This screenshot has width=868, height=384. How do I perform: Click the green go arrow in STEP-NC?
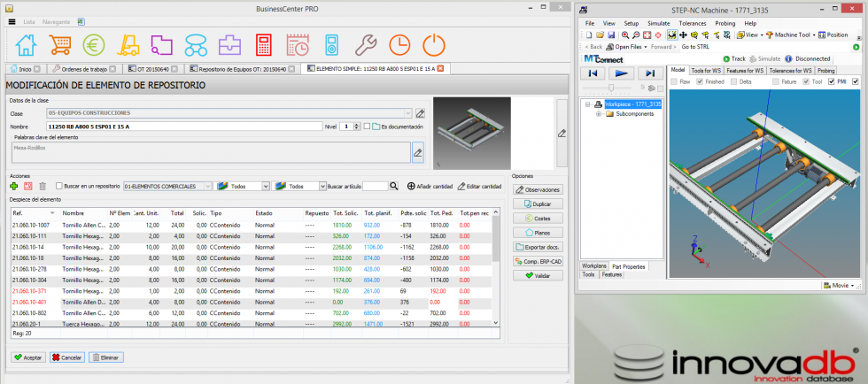point(856,47)
